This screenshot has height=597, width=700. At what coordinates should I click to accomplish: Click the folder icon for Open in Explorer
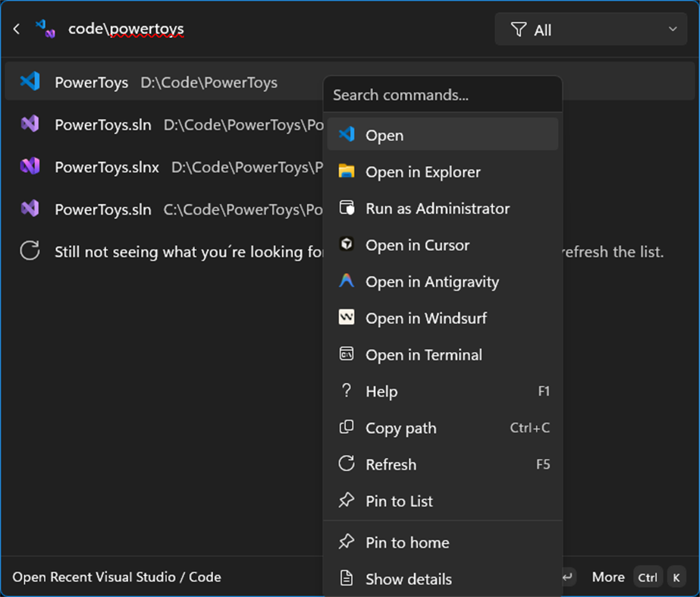coord(347,171)
